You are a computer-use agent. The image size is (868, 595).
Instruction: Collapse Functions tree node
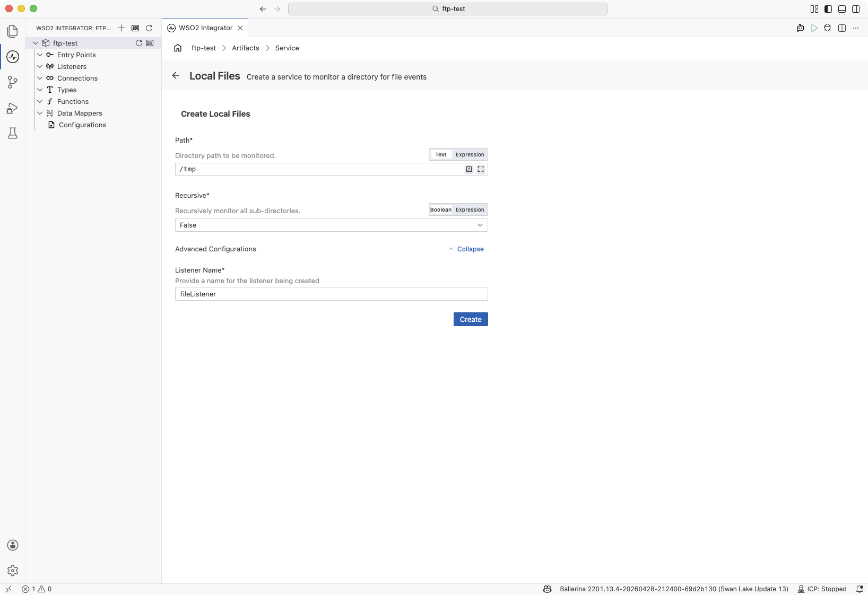40,101
